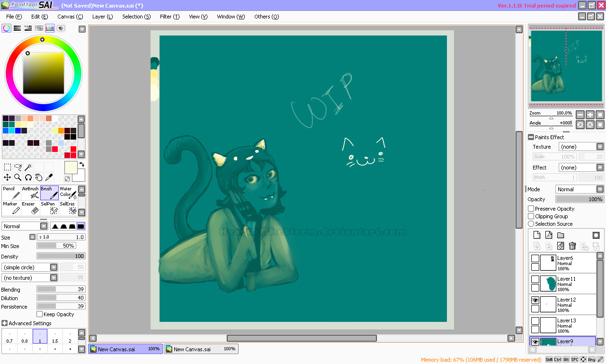Activate the zoom magnifier tool
This screenshot has width=606, height=364.
(18, 178)
